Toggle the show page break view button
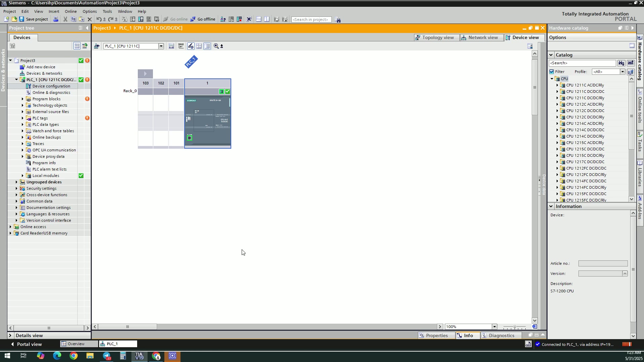 199,46
